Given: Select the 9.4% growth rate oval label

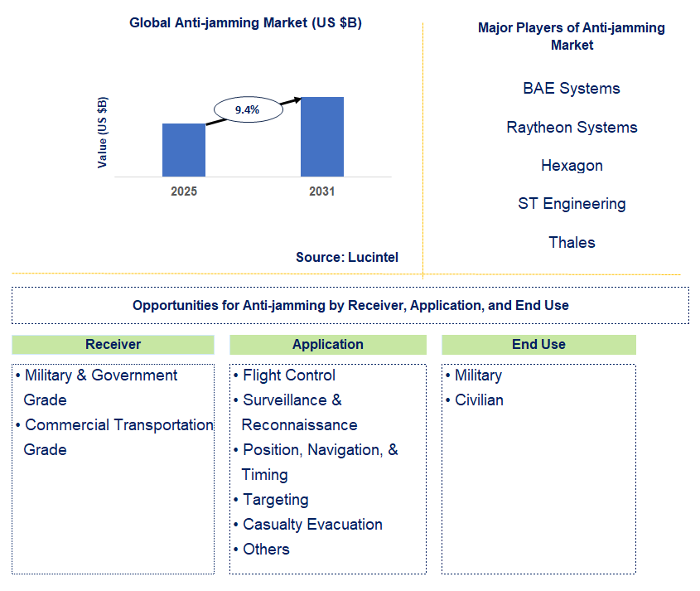Looking at the screenshot, I should point(249,109).
